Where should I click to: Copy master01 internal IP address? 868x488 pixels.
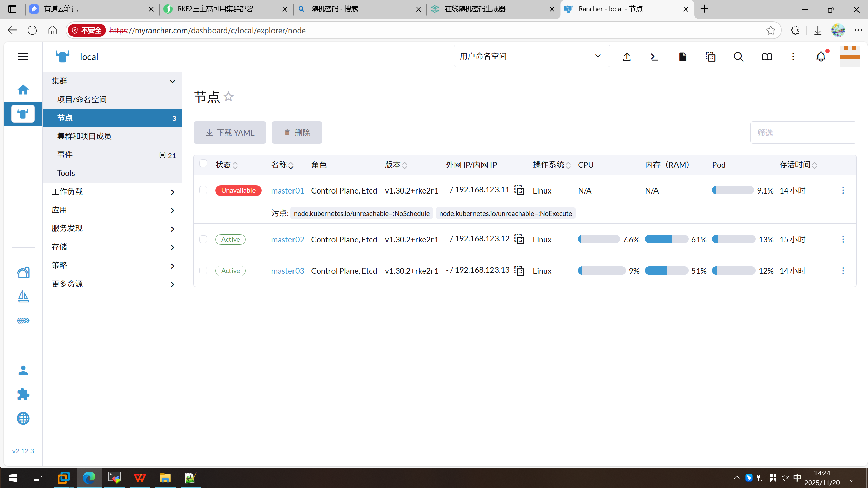[519, 190]
